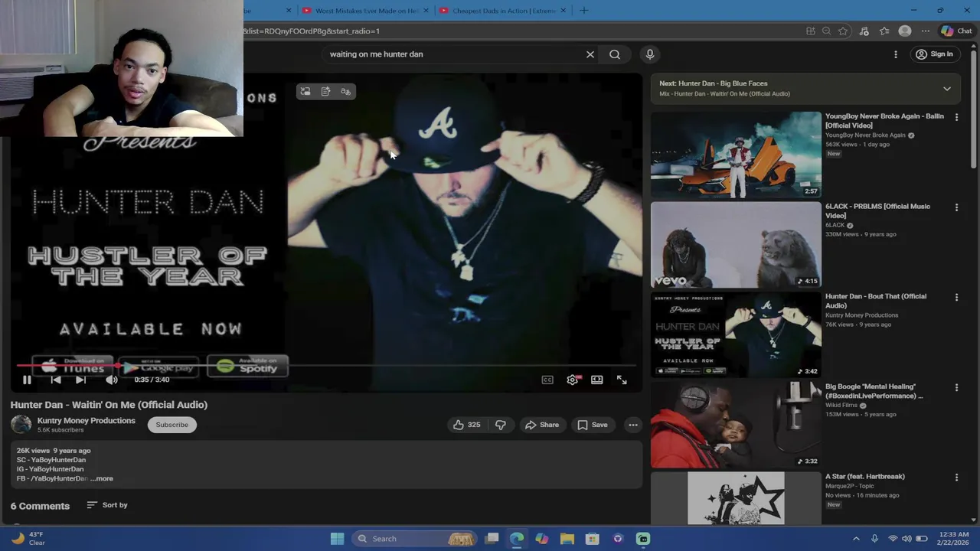Open A Star feat. Hartbreak thumbnail

[x=736, y=498]
